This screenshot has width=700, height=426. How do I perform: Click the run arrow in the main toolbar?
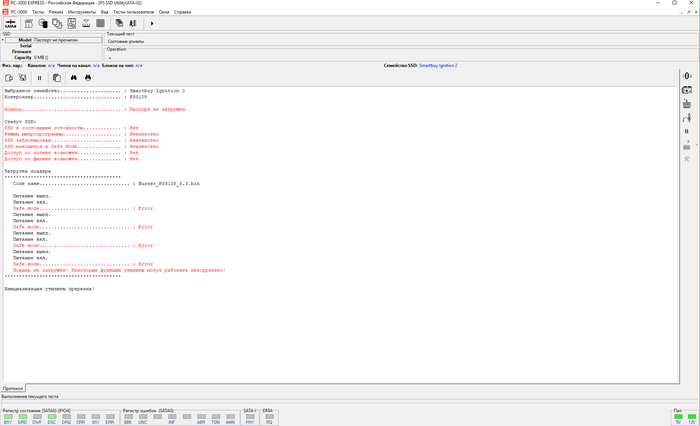pos(152,23)
